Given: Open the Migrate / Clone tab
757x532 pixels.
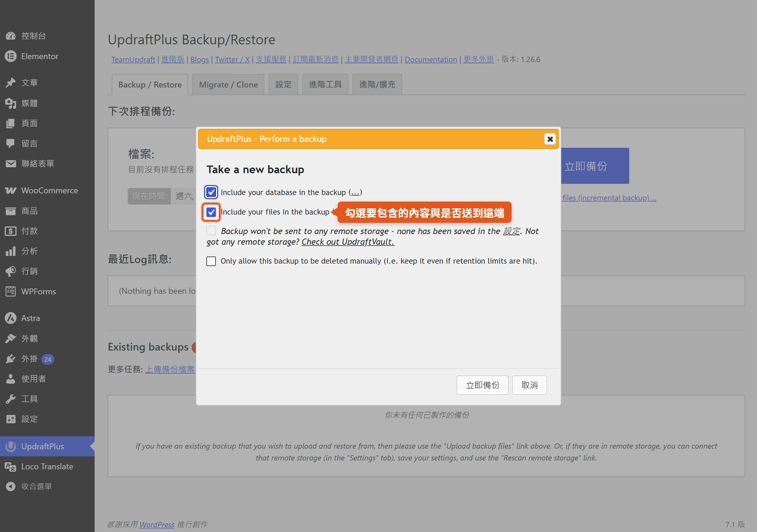Looking at the screenshot, I should (228, 85).
